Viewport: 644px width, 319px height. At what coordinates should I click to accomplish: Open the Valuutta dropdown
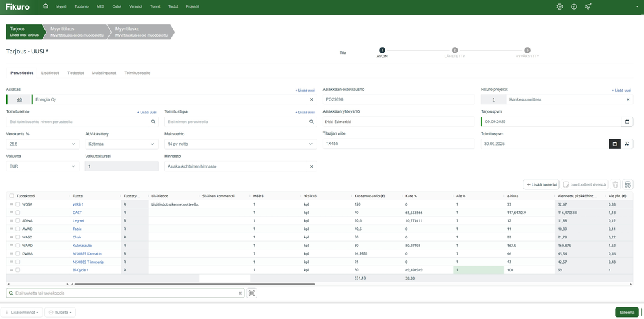pos(43,166)
